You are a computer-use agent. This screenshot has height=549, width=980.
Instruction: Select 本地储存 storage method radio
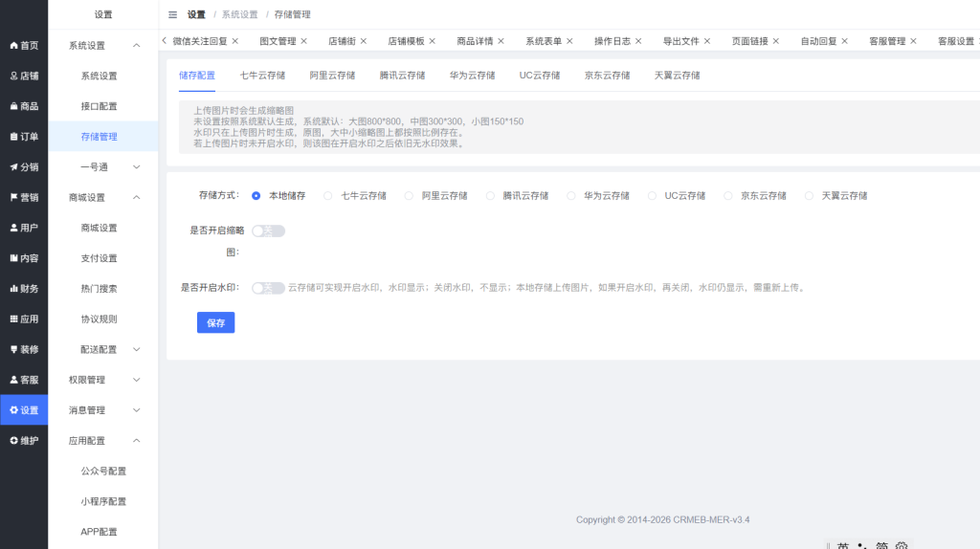click(256, 196)
